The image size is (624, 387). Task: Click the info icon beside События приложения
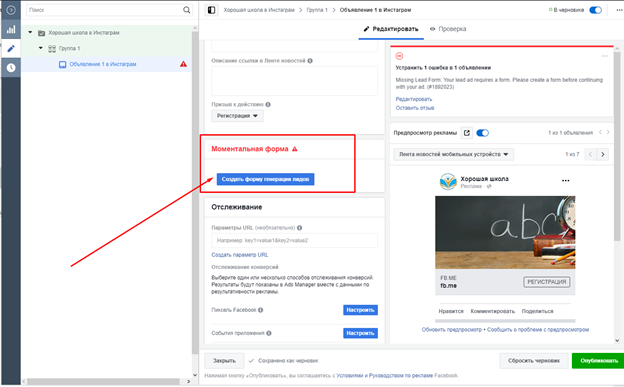(x=269, y=333)
